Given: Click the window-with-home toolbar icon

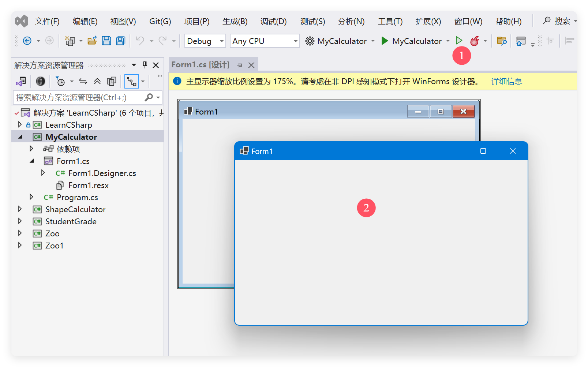Looking at the screenshot, I should click(521, 41).
